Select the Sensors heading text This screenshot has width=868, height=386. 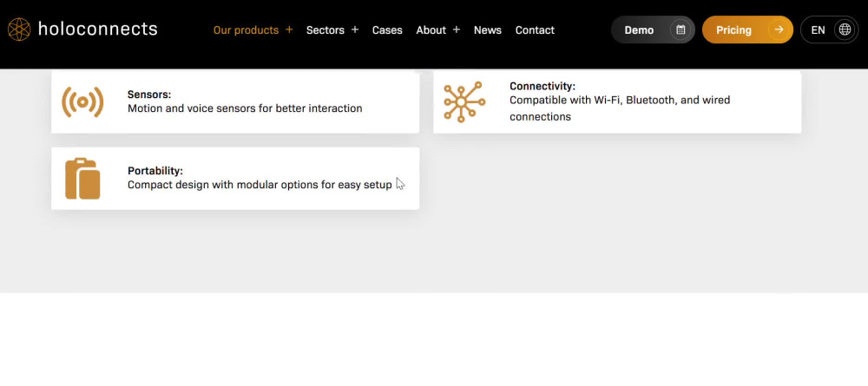click(149, 95)
